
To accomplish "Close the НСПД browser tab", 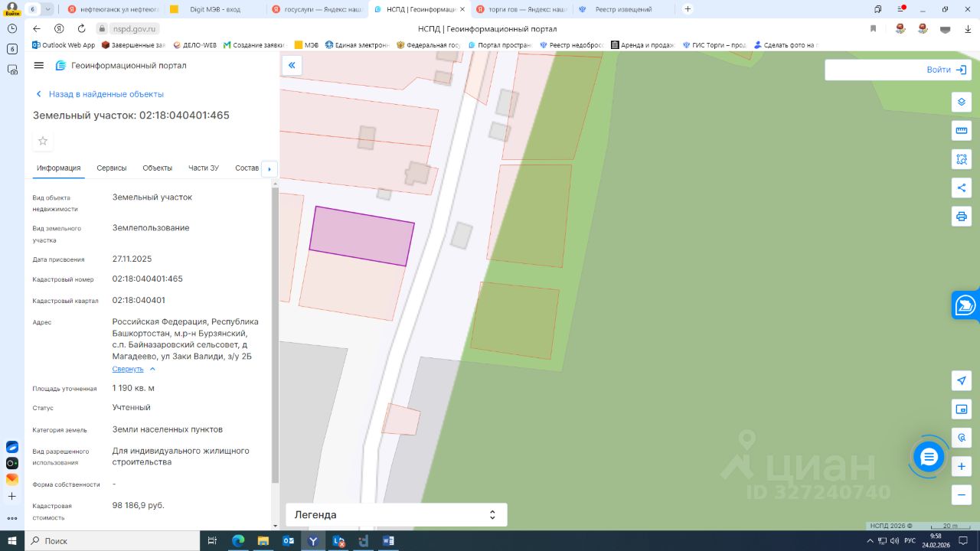I will tap(462, 9).
